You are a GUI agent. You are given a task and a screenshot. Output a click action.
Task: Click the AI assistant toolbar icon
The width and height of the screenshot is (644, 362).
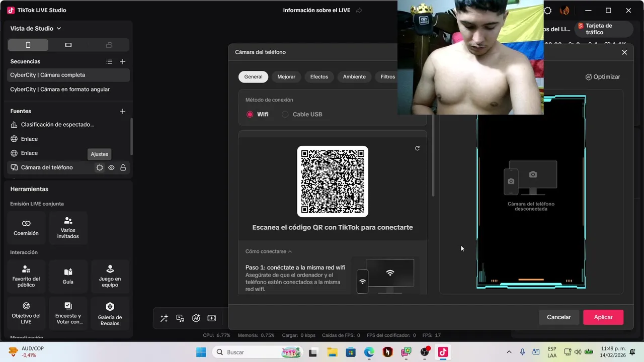pyautogui.click(x=196, y=318)
